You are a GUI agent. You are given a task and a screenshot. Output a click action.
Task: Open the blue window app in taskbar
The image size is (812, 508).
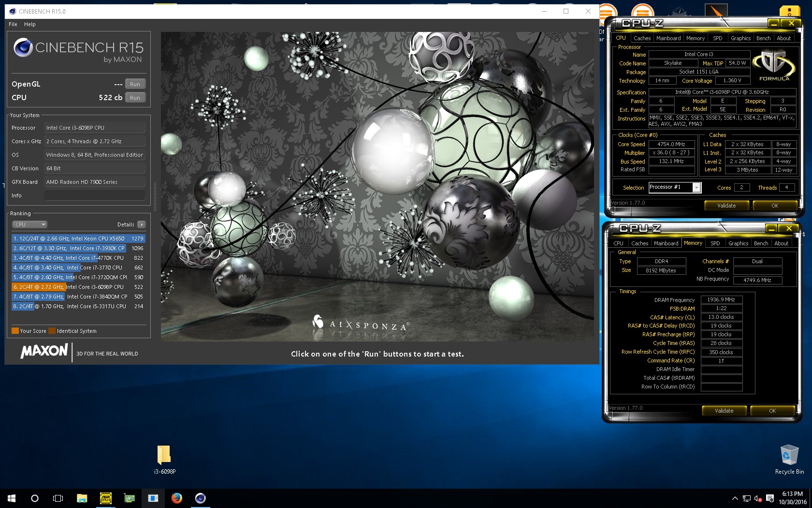click(153, 498)
